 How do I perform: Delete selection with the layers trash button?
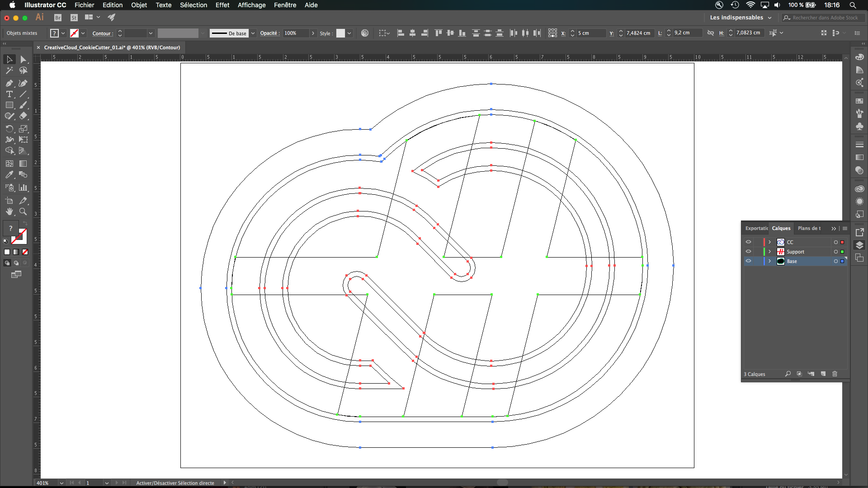tap(835, 374)
